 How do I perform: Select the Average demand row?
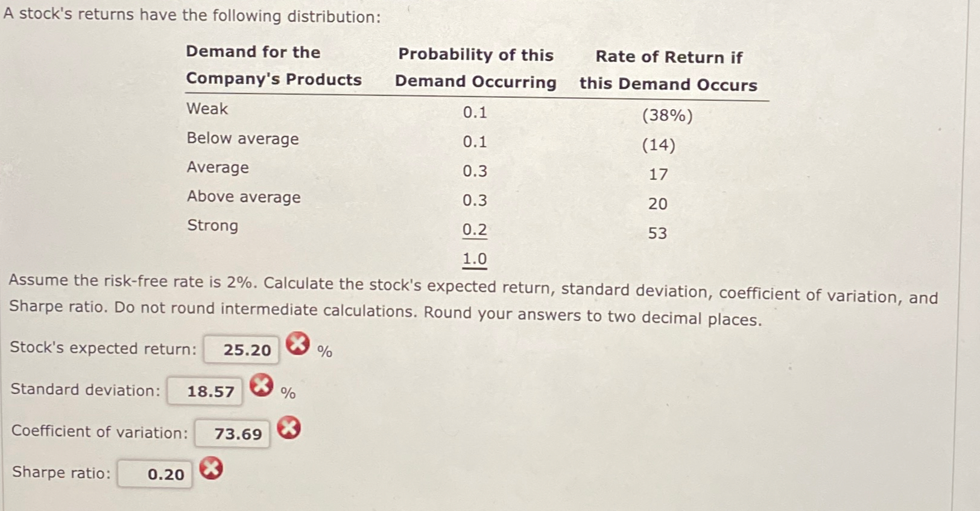[217, 168]
